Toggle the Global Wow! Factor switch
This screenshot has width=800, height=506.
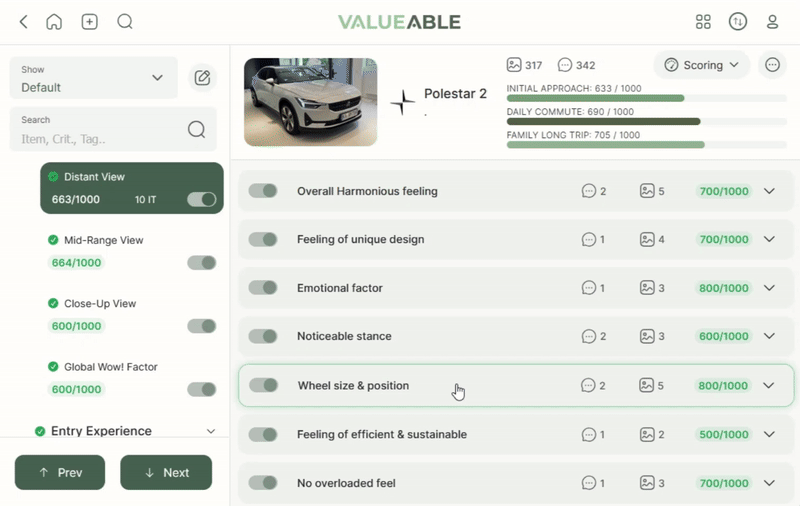click(x=202, y=389)
